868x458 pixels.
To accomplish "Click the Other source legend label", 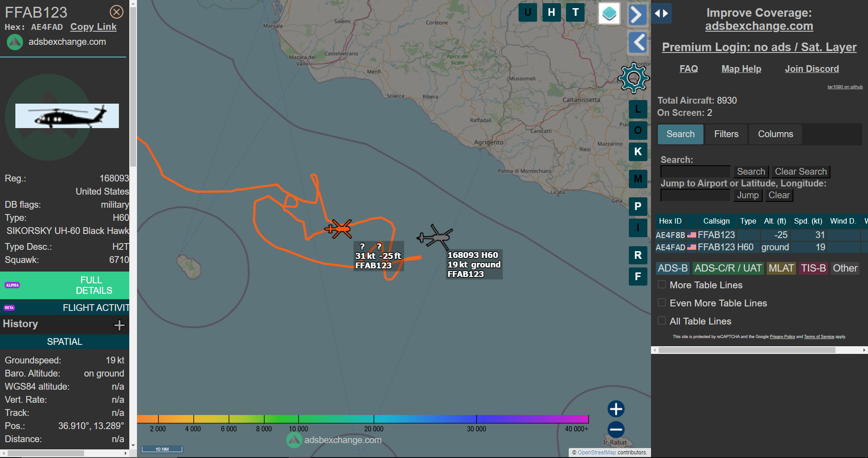I will [845, 268].
